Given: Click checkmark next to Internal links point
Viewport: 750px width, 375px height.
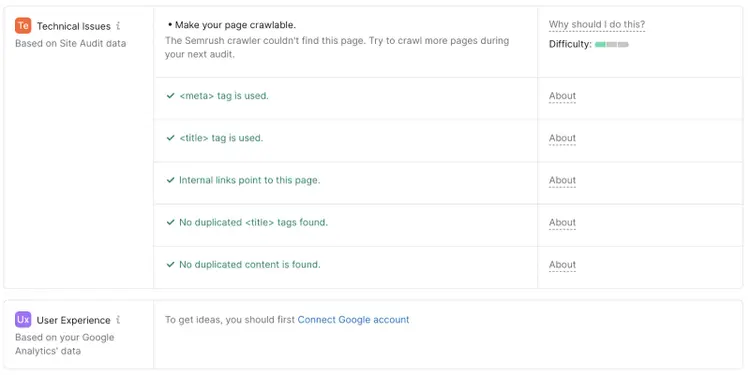Looking at the screenshot, I should [x=170, y=180].
